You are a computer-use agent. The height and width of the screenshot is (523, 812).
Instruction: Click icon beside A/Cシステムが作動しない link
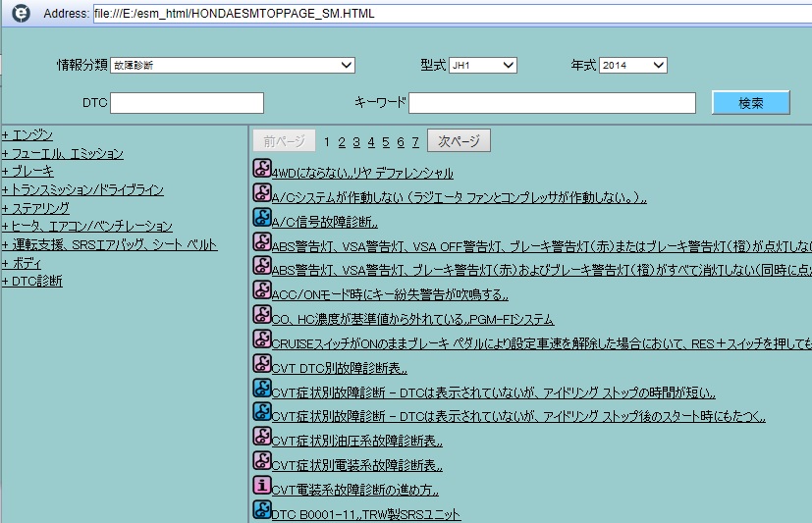point(262,192)
